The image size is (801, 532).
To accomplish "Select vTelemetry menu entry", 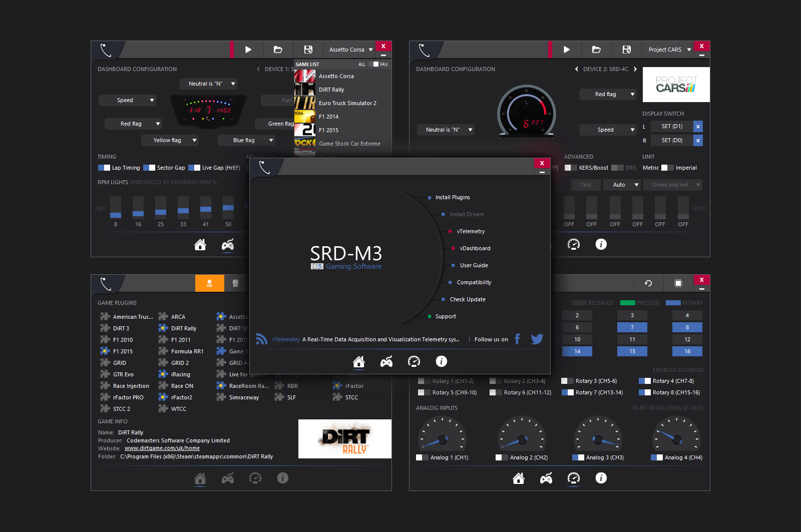I will coord(471,231).
